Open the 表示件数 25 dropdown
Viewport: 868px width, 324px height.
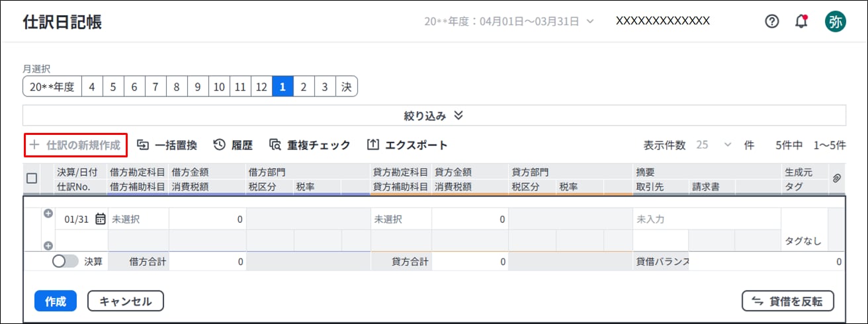(x=715, y=145)
